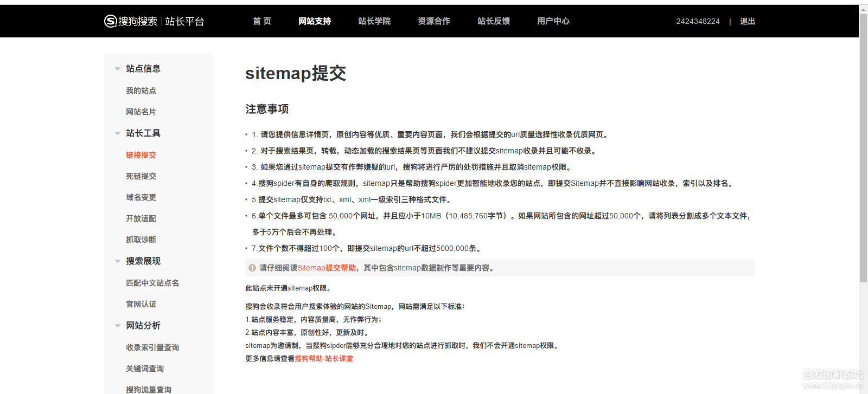Collapse the 站长工具 sidebar section arrow

coord(118,133)
